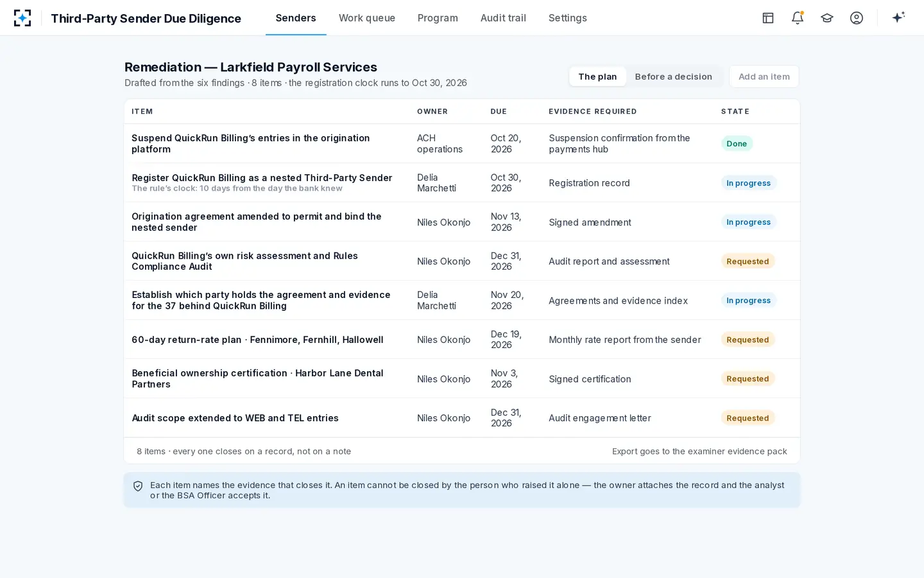This screenshot has width=924, height=578.
Task: Go to the Program tab
Action: point(438,18)
